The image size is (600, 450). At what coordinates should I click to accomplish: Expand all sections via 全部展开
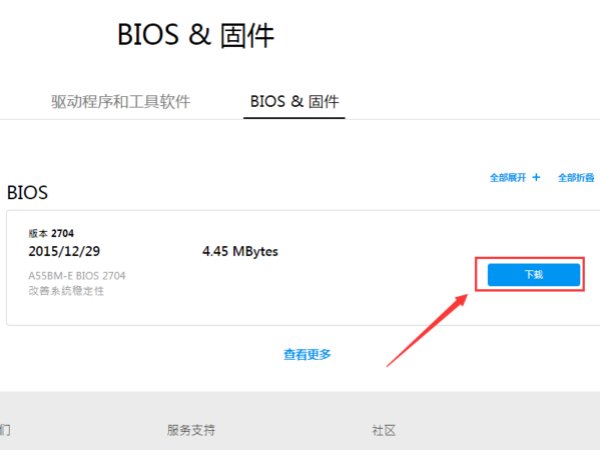pos(507,177)
